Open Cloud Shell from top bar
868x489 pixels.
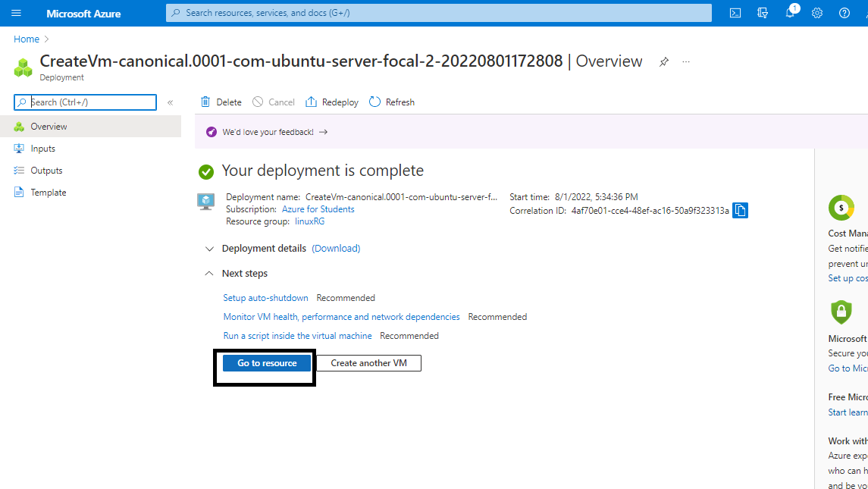tap(735, 14)
